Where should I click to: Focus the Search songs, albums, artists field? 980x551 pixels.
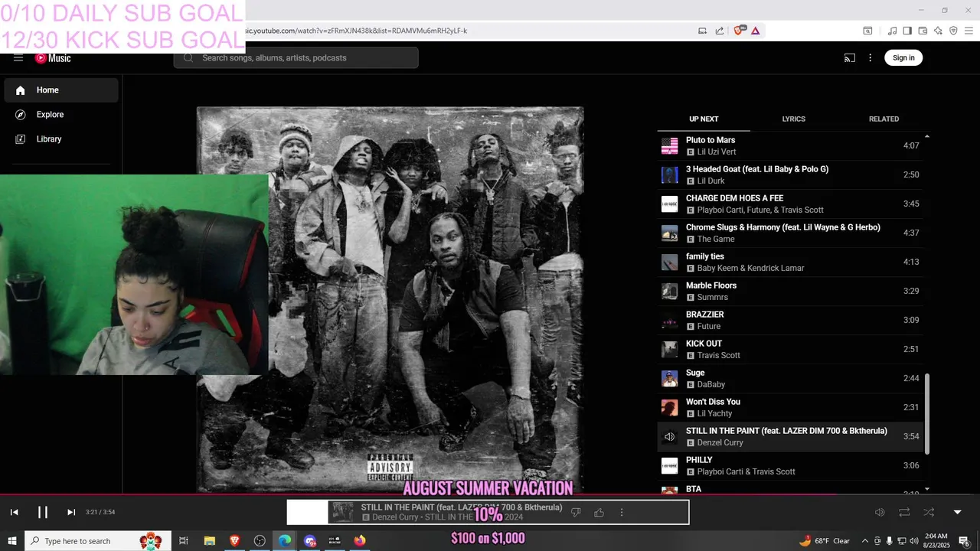(x=296, y=57)
